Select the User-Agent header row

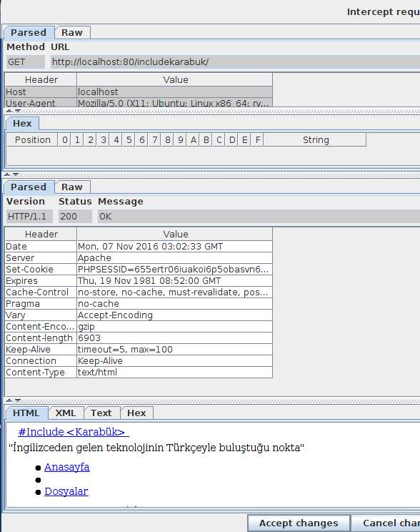[x=139, y=103]
